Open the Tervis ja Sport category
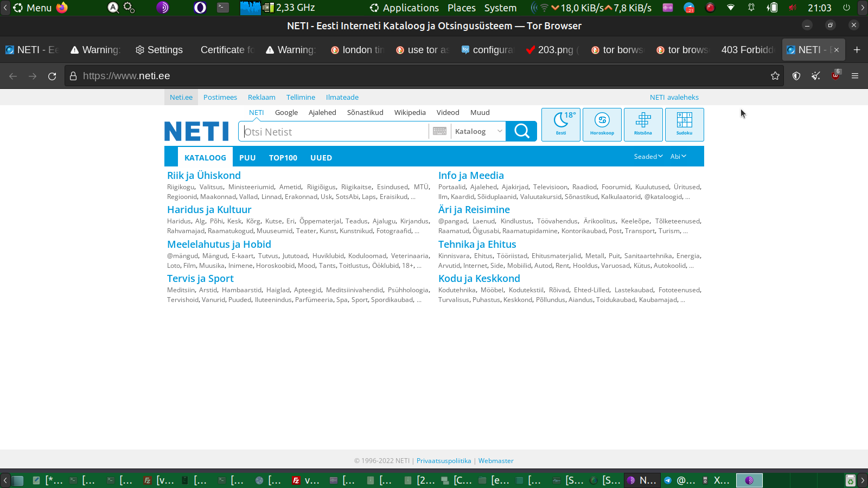The image size is (868, 488). coord(200,279)
